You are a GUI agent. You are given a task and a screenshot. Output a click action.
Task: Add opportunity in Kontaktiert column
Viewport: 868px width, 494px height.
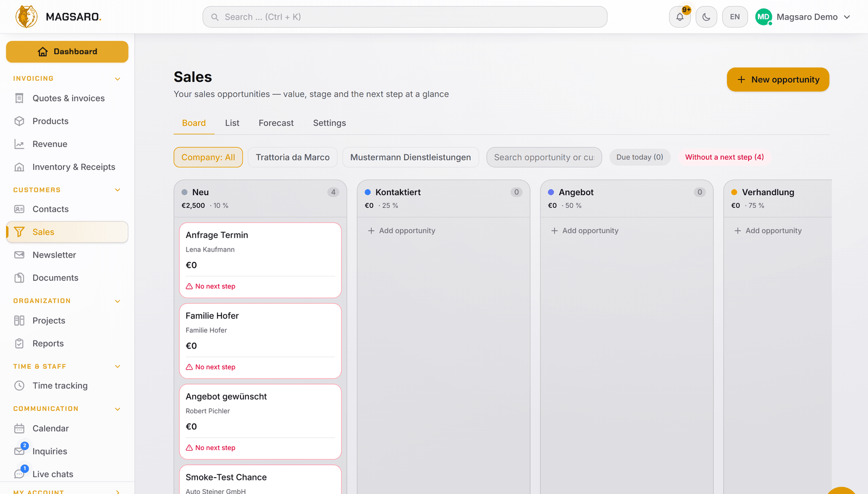(401, 230)
